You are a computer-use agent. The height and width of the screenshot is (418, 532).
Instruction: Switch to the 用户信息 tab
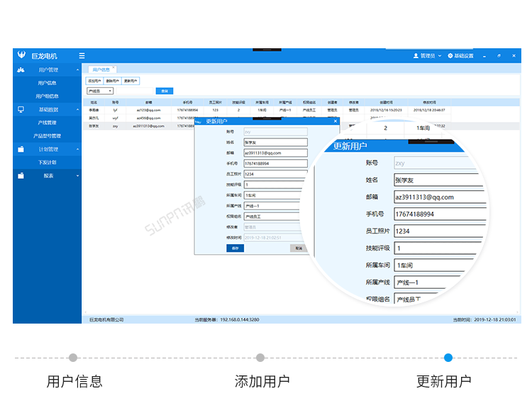click(x=101, y=70)
